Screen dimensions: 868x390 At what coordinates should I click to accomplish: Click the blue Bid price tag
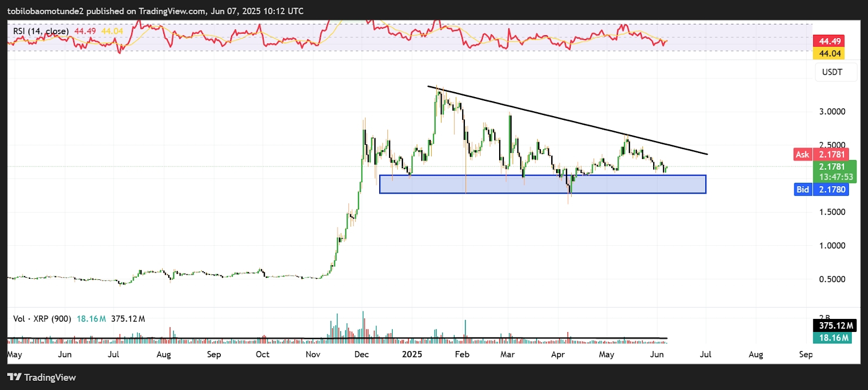pyautogui.click(x=803, y=189)
